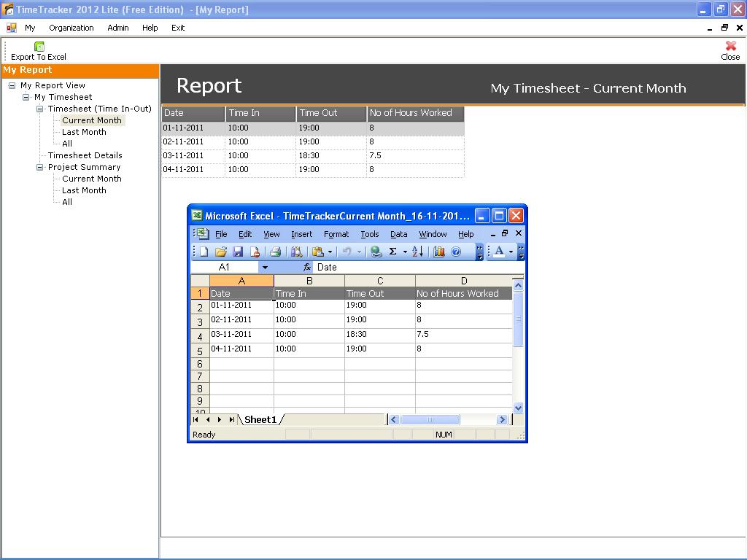This screenshot has width=747, height=560.
Task: Collapse the My Timesheet tree node
Action: click(x=26, y=97)
